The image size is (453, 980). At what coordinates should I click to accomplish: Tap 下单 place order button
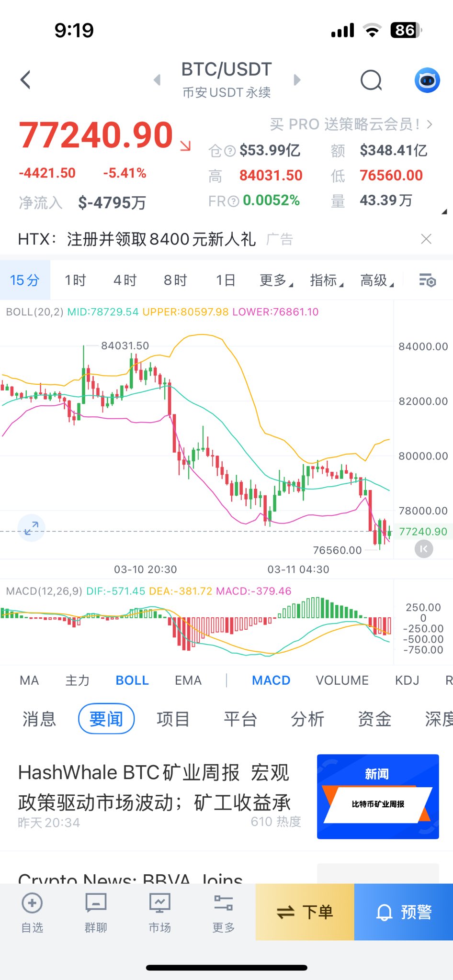click(305, 912)
